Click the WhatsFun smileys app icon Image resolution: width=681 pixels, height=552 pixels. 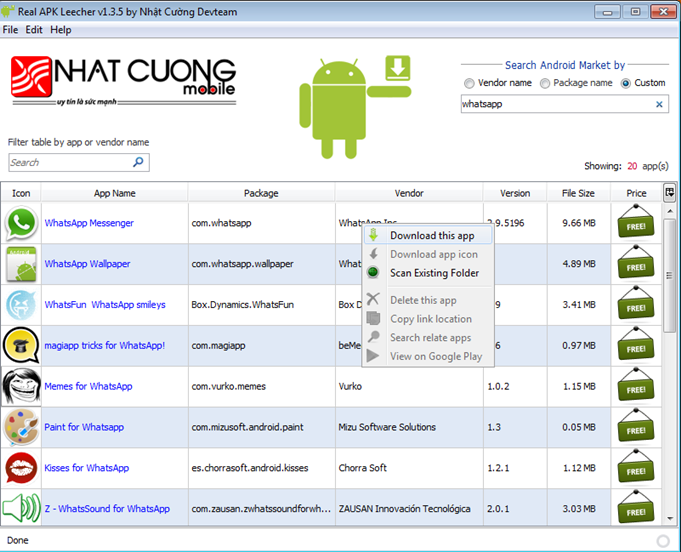click(x=21, y=305)
